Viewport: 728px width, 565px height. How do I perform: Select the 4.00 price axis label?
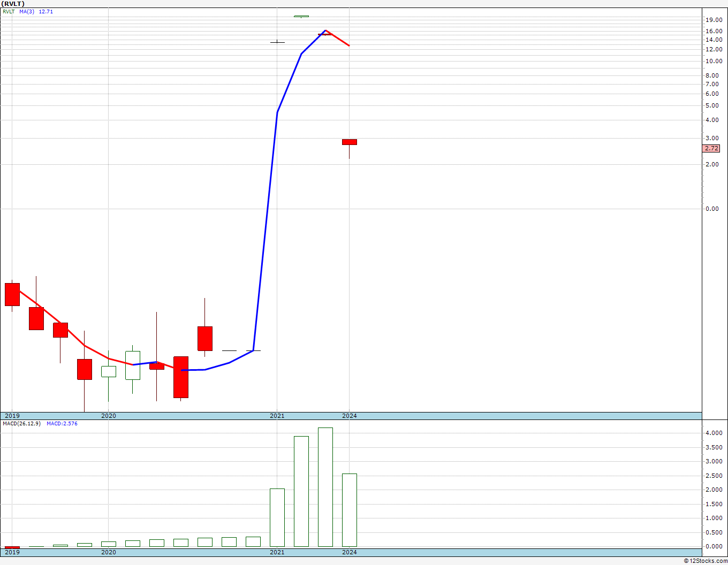pyautogui.click(x=712, y=120)
